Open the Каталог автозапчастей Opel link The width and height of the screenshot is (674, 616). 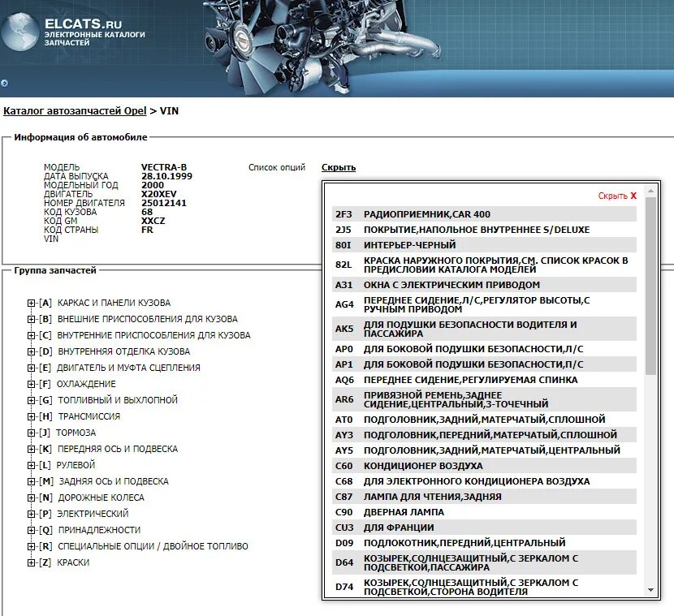pos(75,111)
